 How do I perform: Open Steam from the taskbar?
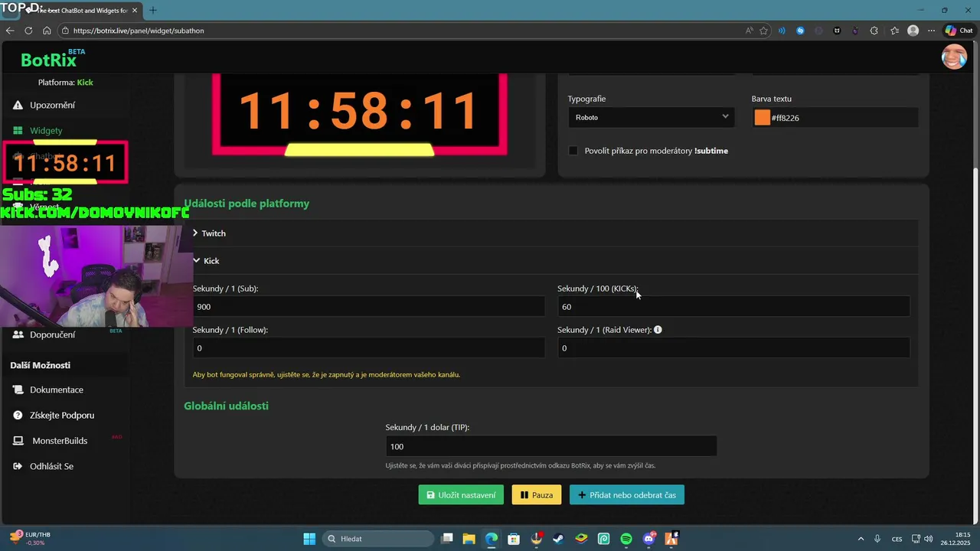click(558, 539)
